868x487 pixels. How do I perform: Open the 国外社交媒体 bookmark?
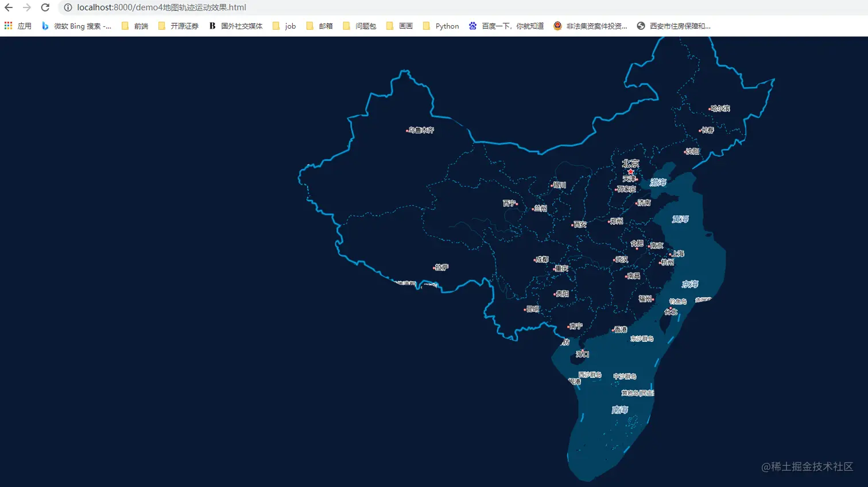[236, 26]
